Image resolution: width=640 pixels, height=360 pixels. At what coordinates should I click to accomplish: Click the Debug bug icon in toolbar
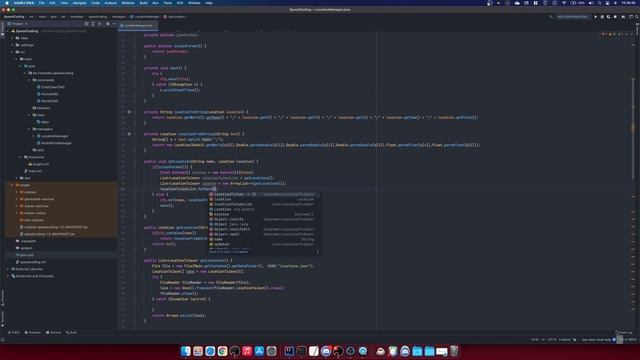[x=602, y=17]
